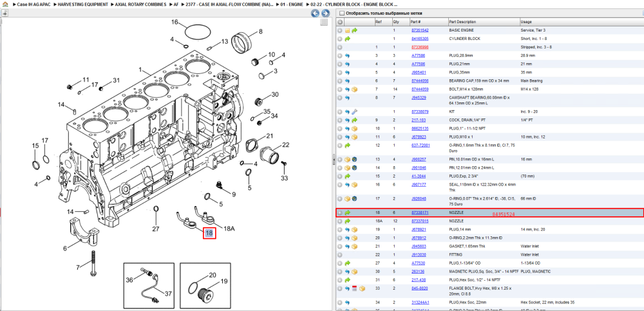Click the blue arrow in GASKET,1.65mm Thk row
The image size is (644, 311).
pos(348,246)
